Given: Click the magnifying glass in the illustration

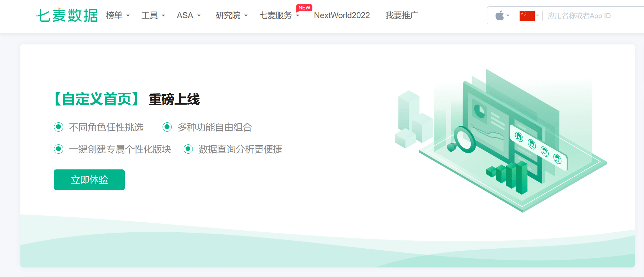Looking at the screenshot, I should point(463,140).
